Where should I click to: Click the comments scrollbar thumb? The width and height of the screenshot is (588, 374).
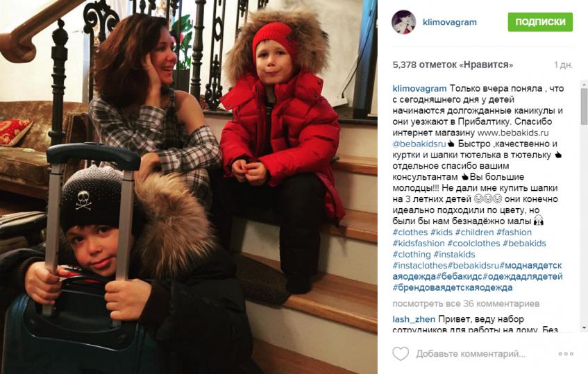pos(584,106)
